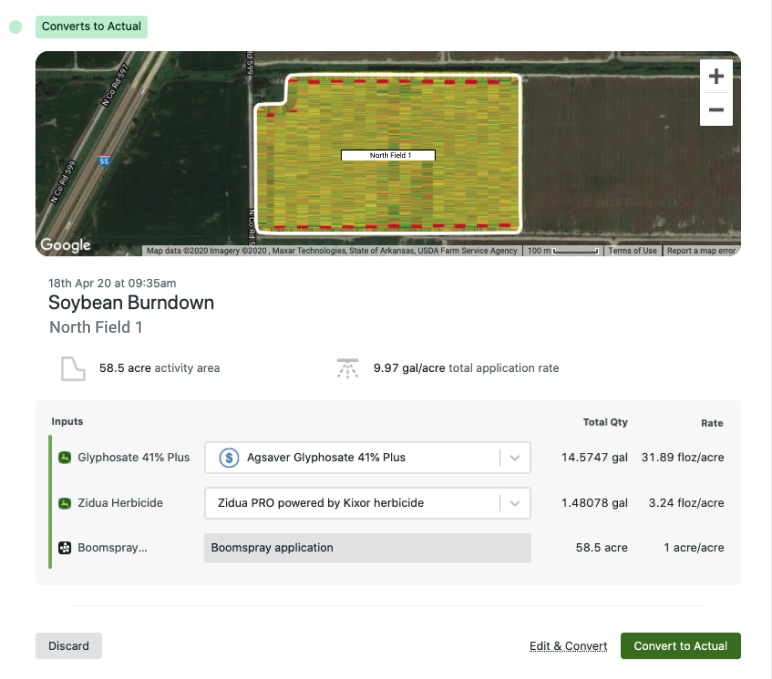
Task: Open the Zidua PRO powered by Kixor selector
Action: [367, 503]
